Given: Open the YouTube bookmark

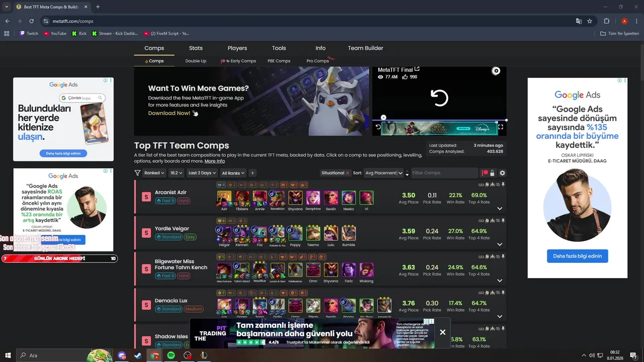Looking at the screenshot, I should (55, 34).
